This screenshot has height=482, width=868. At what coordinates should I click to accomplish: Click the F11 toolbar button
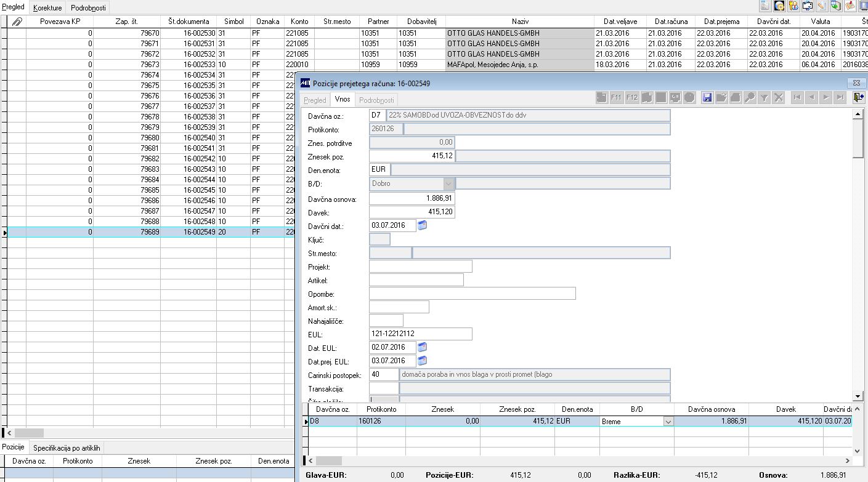pyautogui.click(x=616, y=97)
